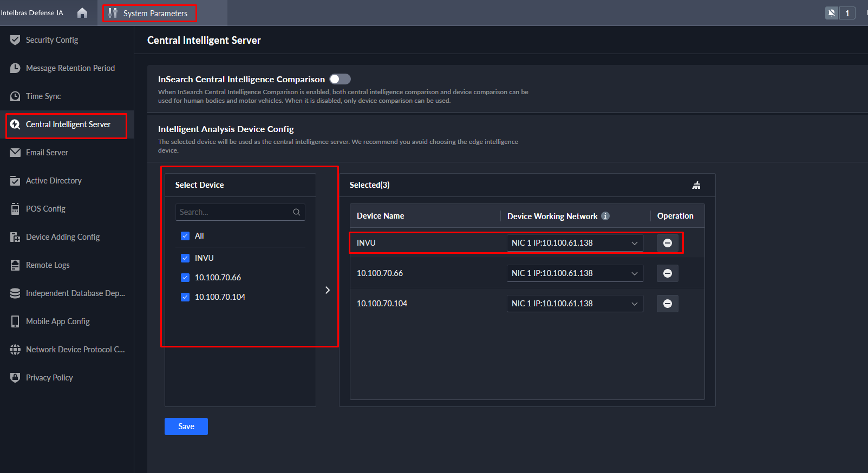Uncheck the 10.100.70.104 device checkbox
Screen dimensions: 868x473
[185, 297]
